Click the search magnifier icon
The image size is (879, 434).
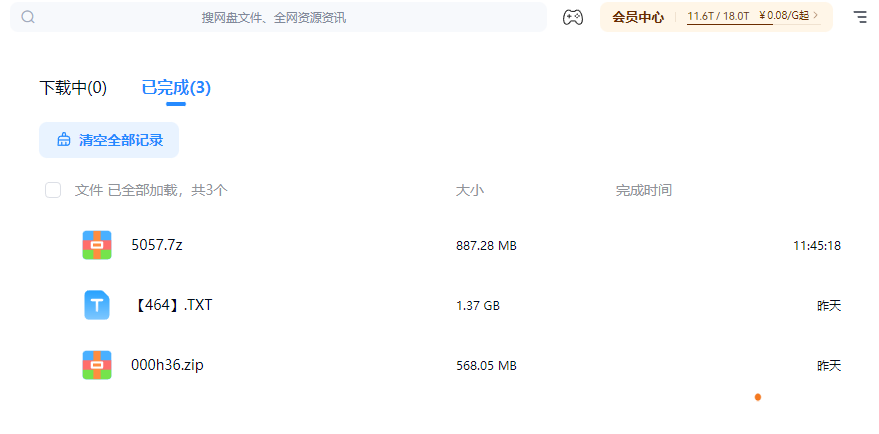28,17
